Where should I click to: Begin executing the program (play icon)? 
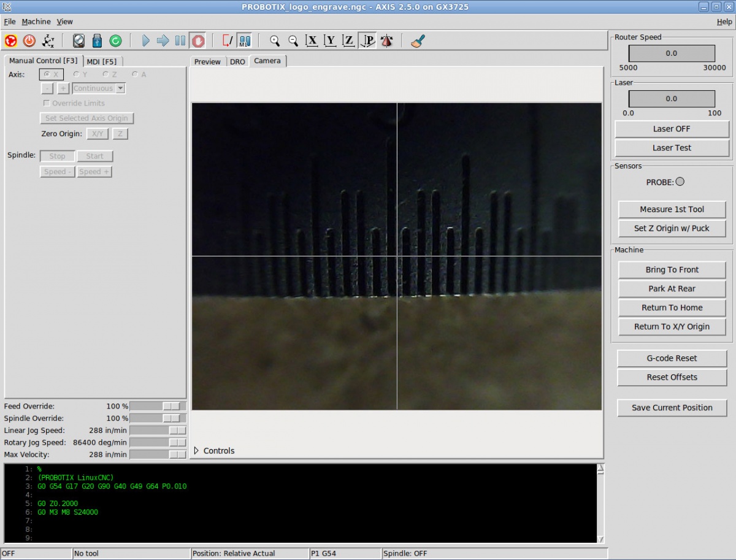pos(145,40)
